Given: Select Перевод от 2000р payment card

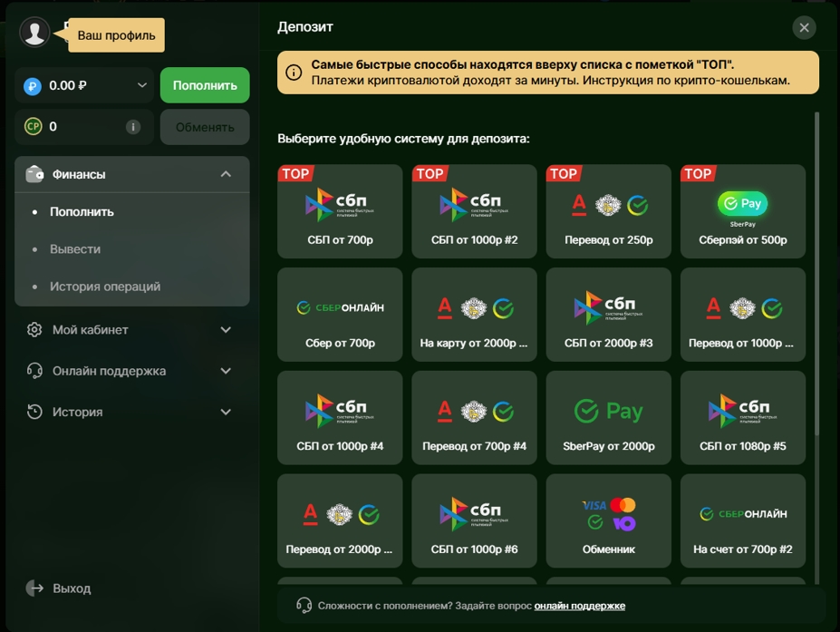Looking at the screenshot, I should pyautogui.click(x=340, y=520).
